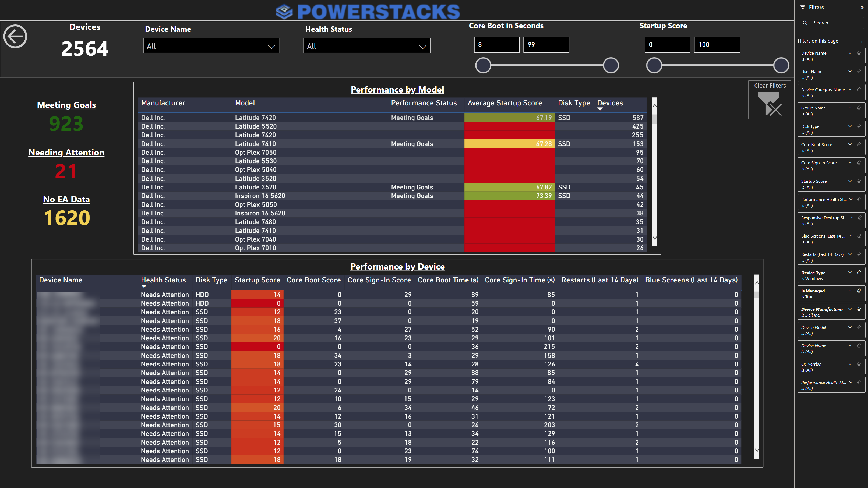The height and width of the screenshot is (488, 868).
Task: Sort by Average Startup Score column header
Action: 504,103
